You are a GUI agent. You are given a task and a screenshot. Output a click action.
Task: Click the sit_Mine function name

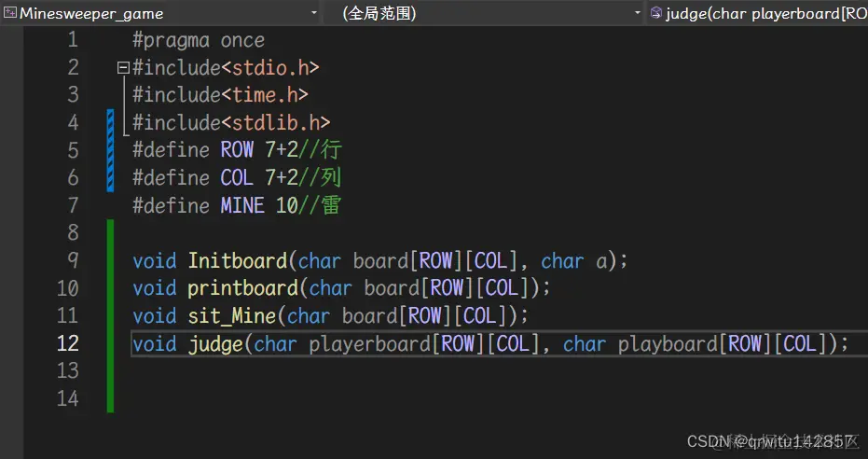tap(232, 315)
